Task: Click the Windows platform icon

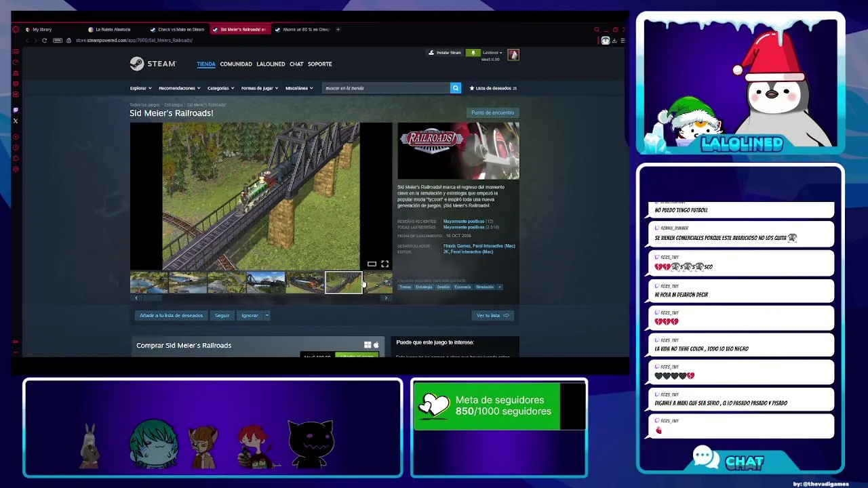Action: click(368, 345)
